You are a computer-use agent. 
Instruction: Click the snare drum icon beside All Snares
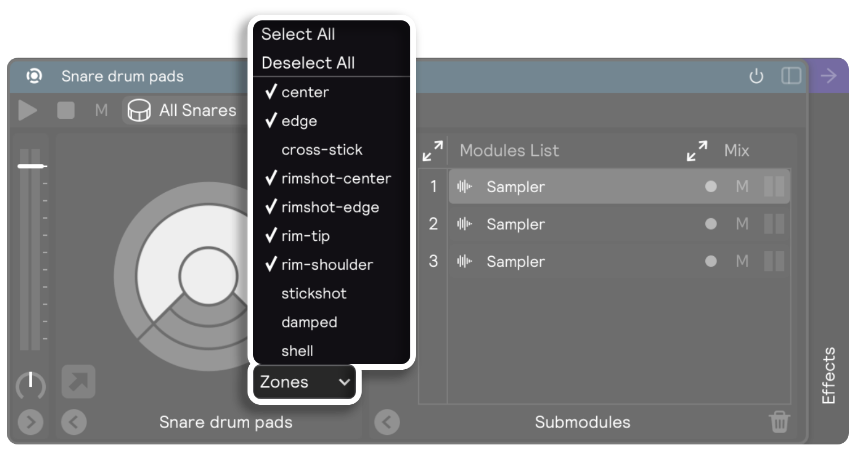point(138,110)
